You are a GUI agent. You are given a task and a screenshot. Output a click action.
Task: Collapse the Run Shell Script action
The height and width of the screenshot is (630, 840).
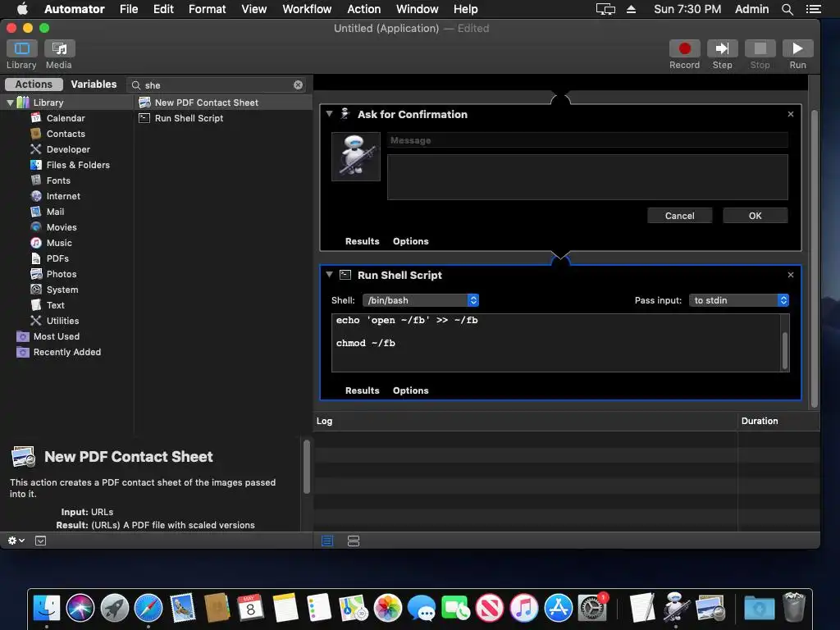click(x=330, y=274)
